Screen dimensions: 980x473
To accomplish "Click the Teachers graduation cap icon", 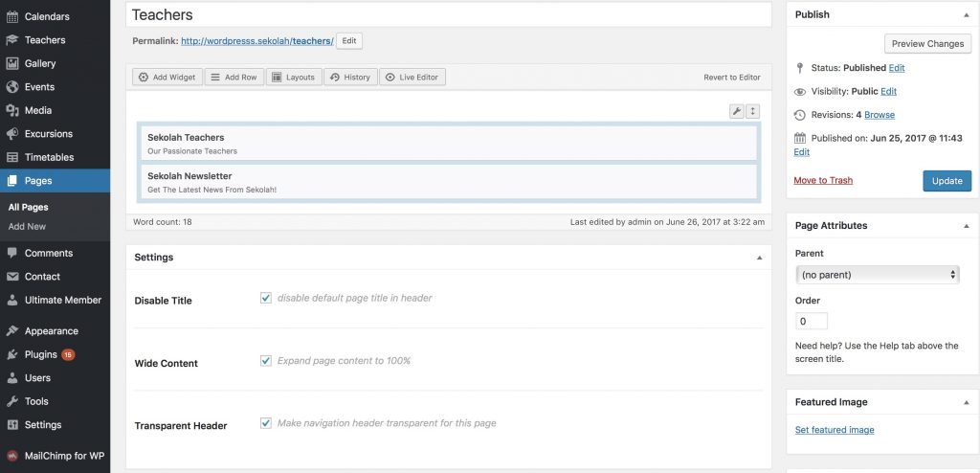I will point(11,40).
